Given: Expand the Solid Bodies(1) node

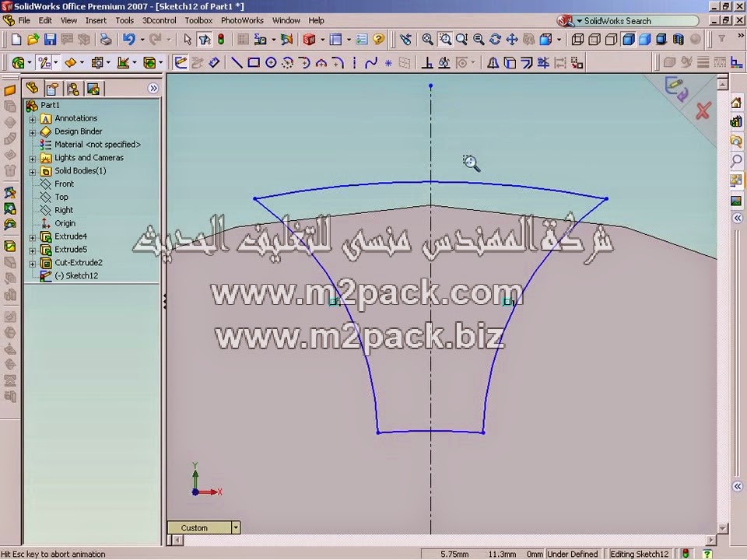Looking at the screenshot, I should [33, 172].
